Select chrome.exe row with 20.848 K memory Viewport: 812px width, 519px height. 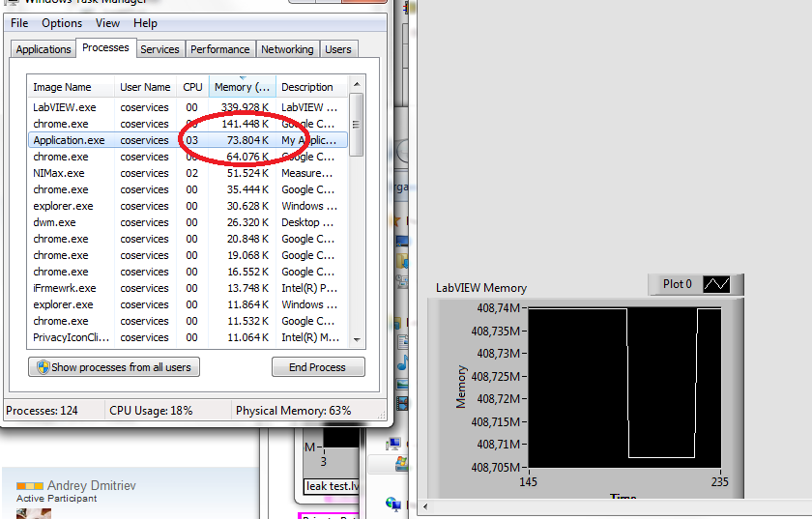pos(188,239)
